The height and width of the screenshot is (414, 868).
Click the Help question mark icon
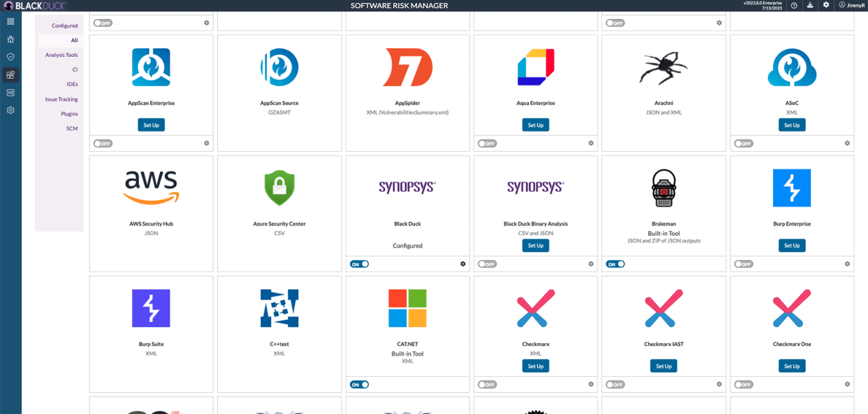tap(795, 5)
